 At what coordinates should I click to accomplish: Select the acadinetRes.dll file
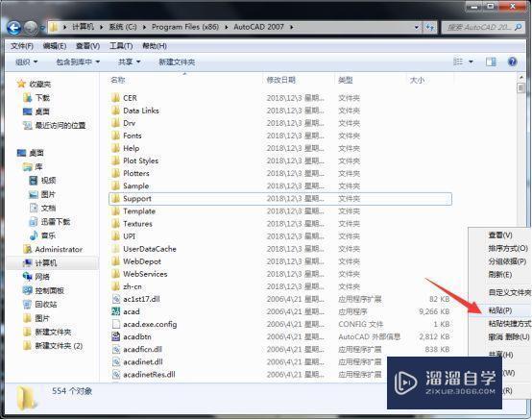pos(149,375)
